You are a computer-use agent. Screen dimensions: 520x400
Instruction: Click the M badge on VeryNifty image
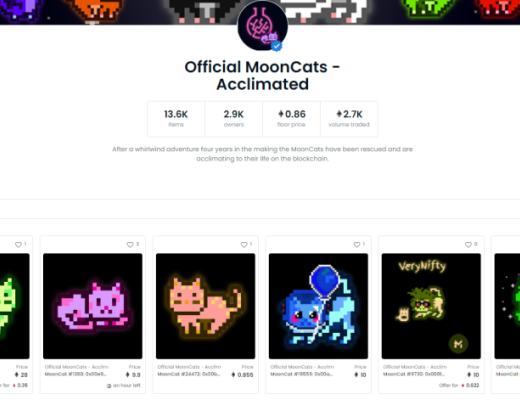458,344
